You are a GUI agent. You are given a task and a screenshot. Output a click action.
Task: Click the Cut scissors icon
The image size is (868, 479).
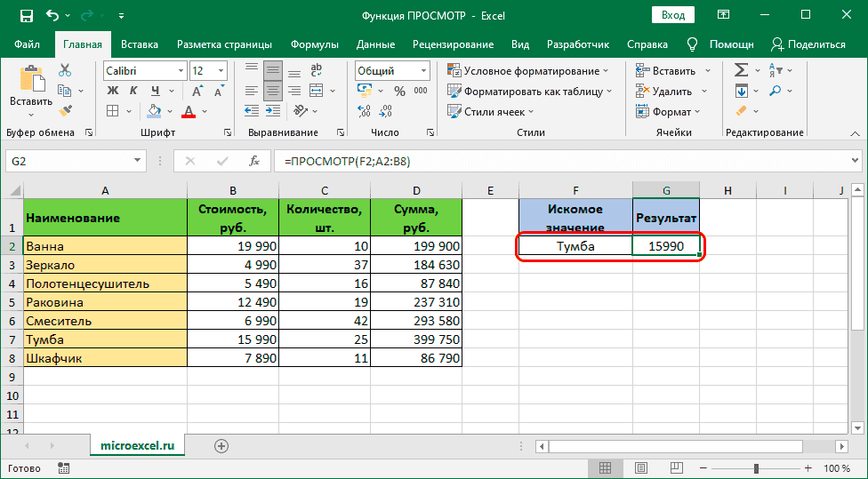click(65, 71)
